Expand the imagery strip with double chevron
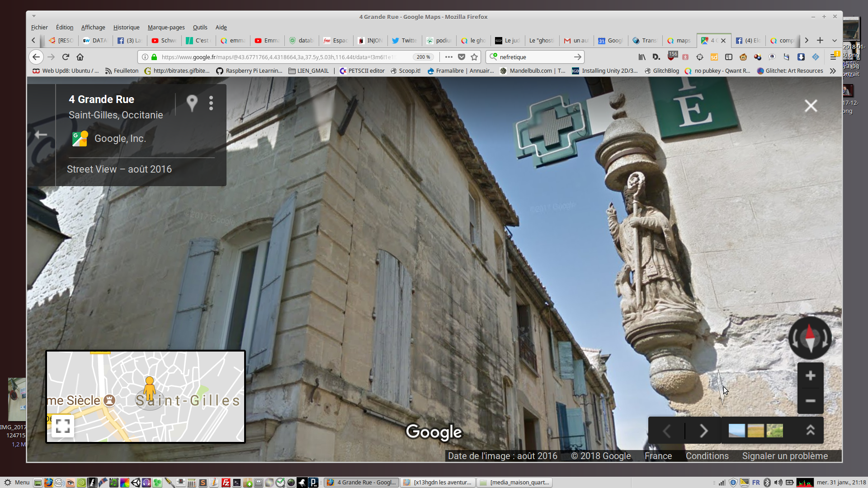The height and width of the screenshot is (488, 868). click(x=810, y=430)
